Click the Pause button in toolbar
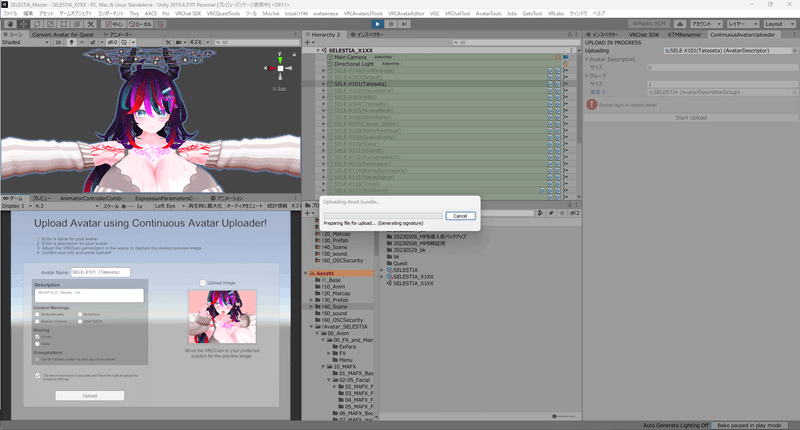 391,24
